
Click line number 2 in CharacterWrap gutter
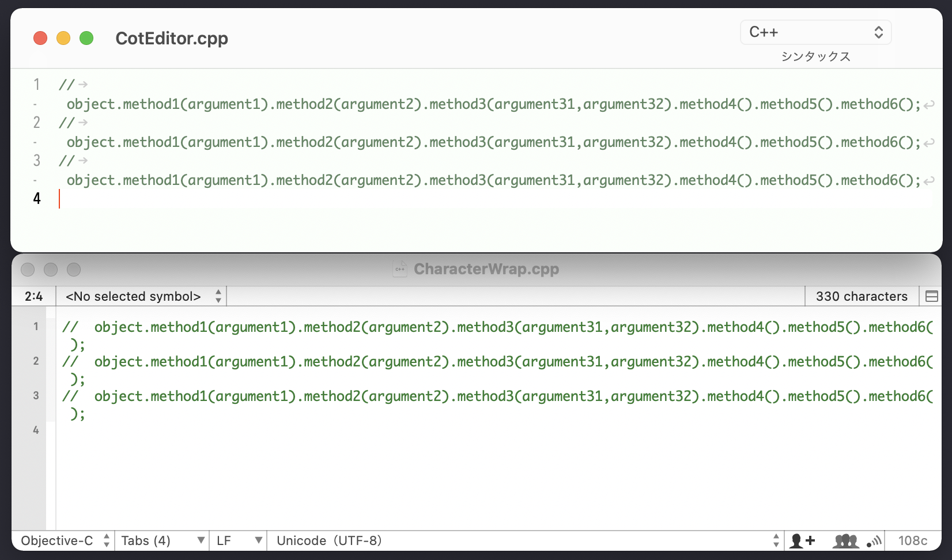point(36,361)
